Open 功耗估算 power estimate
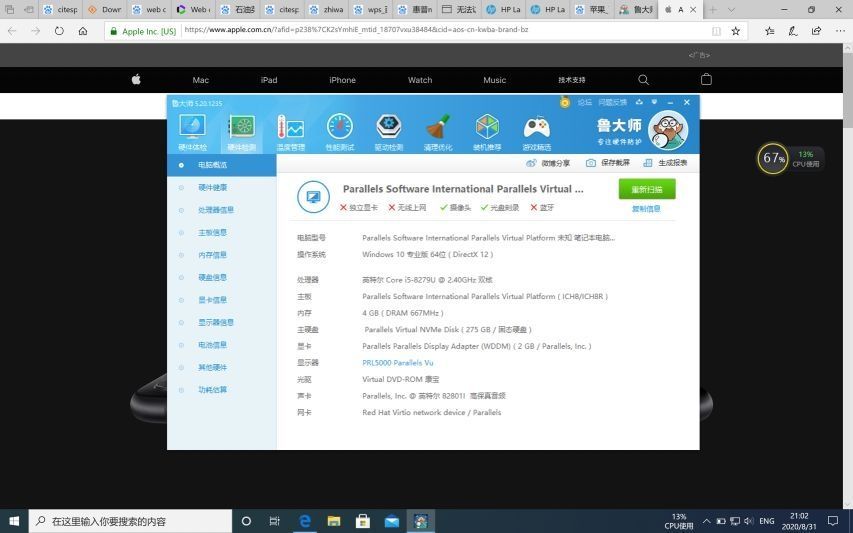Screen dimensions: 853x533 pos(221,389)
